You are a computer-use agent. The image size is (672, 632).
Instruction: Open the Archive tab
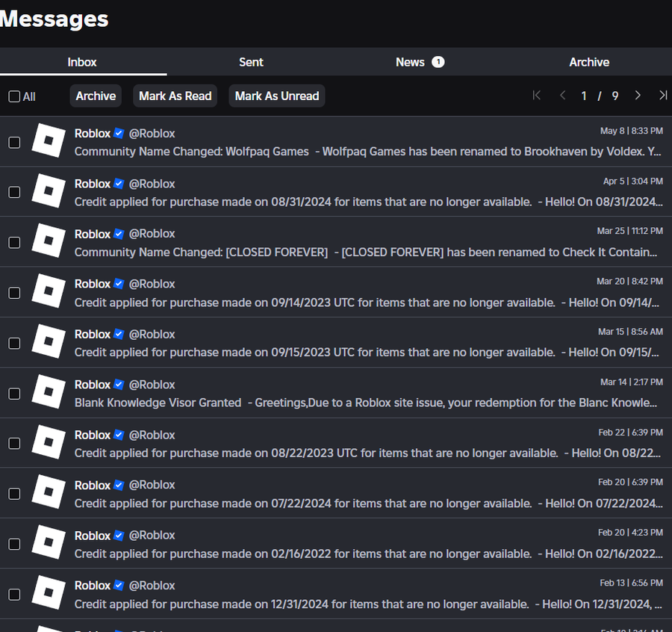click(x=589, y=62)
